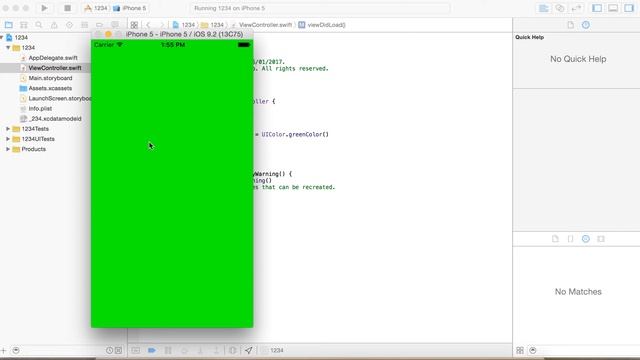Show the Object library
The width and height of the screenshot is (640, 360).
point(586,239)
